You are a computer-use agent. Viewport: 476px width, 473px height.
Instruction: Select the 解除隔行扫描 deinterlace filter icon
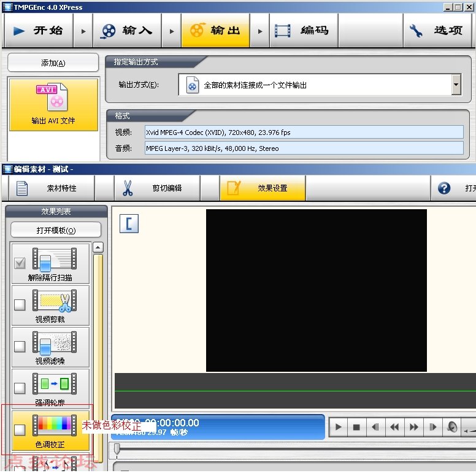tap(55, 259)
